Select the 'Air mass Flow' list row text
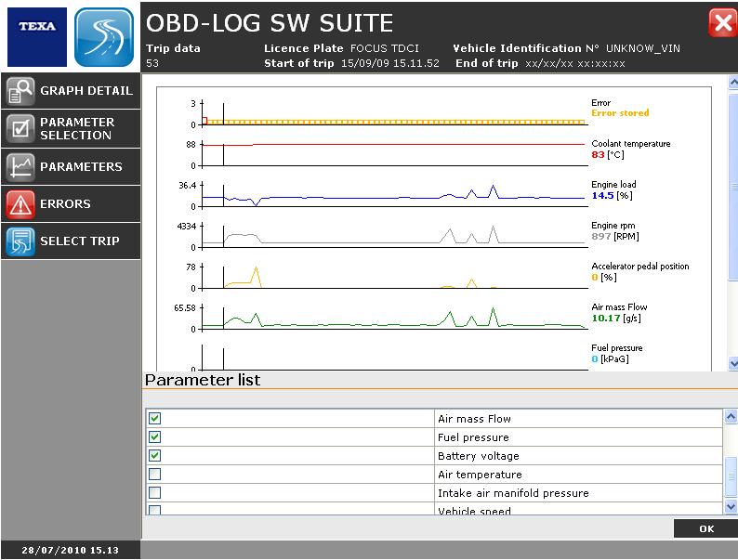738x560 pixels. click(474, 419)
